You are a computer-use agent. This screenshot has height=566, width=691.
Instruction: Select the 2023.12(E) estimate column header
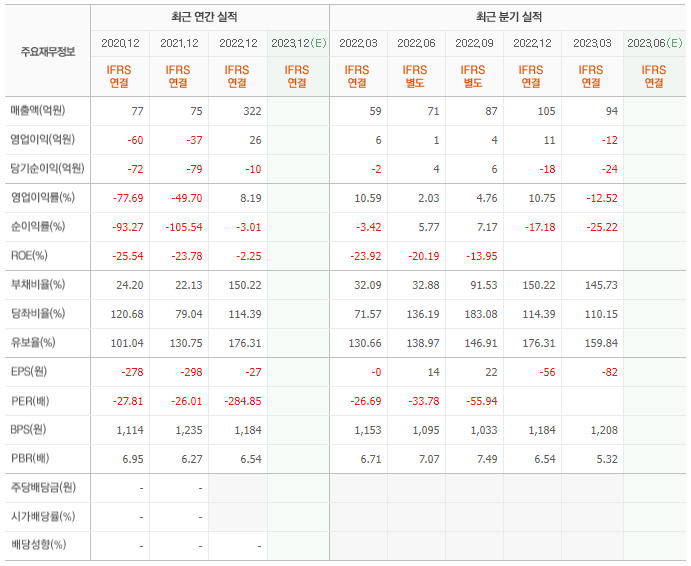click(x=299, y=43)
